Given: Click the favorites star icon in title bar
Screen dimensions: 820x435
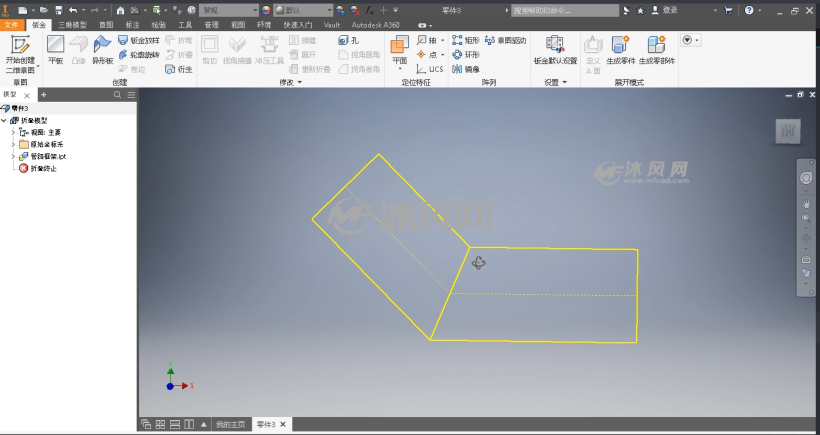Looking at the screenshot, I should 640,10.
